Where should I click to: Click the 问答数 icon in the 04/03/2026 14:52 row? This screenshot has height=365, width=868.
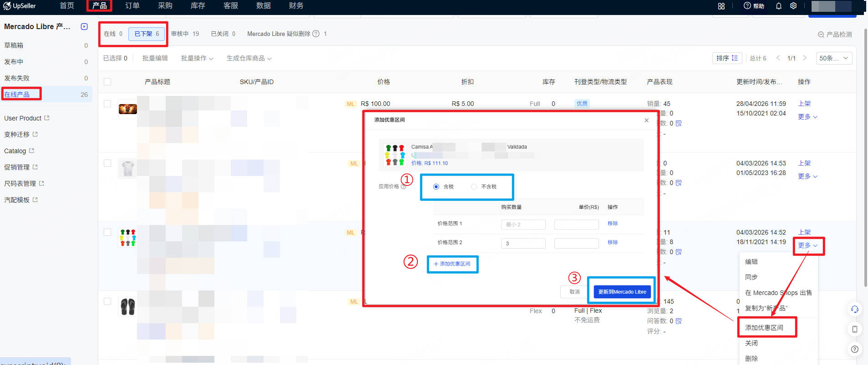click(679, 252)
